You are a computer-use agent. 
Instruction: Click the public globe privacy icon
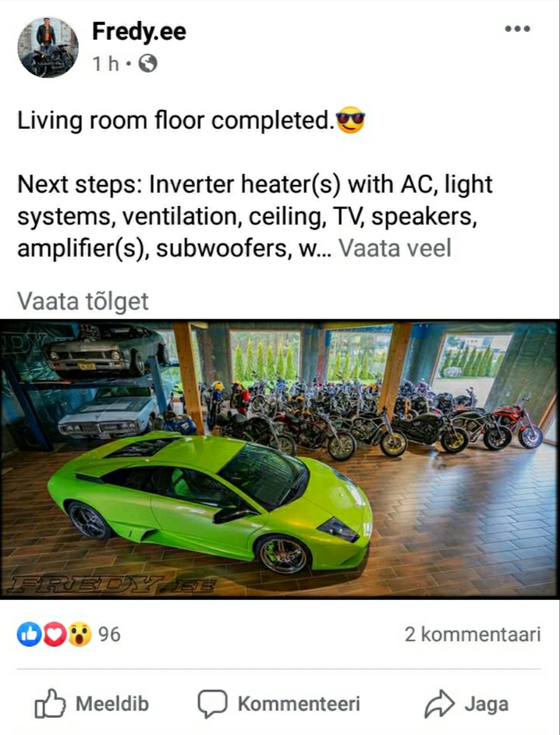point(148,63)
